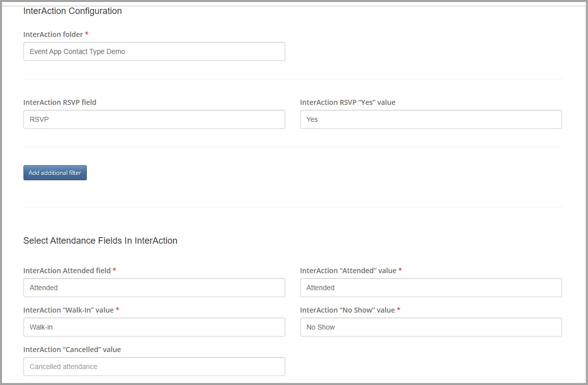The image size is (588, 385).
Task: Edit the RSVP "Yes" value field
Action: 431,119
